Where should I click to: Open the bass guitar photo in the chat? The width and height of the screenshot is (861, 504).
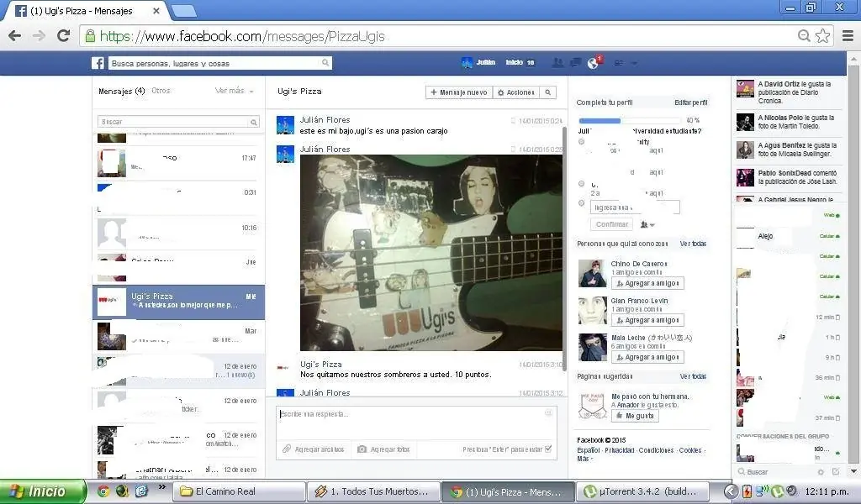point(431,253)
